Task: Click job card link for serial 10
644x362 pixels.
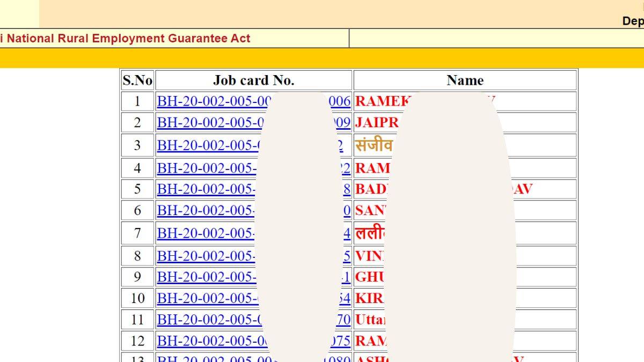Action: (207, 299)
